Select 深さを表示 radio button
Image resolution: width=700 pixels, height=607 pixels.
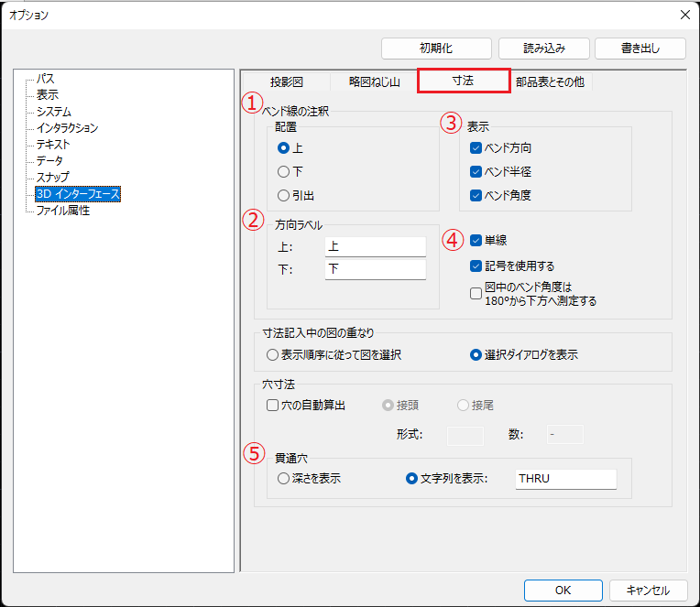pos(283,479)
